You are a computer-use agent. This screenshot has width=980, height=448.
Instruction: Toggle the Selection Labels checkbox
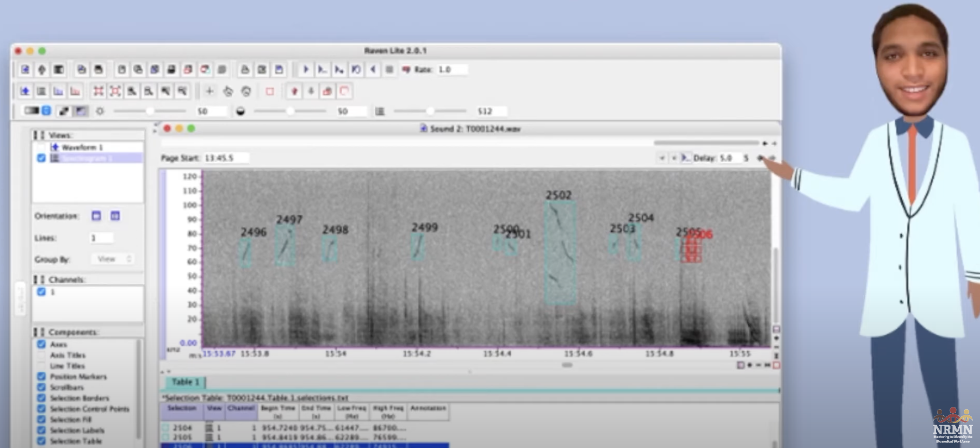41,430
